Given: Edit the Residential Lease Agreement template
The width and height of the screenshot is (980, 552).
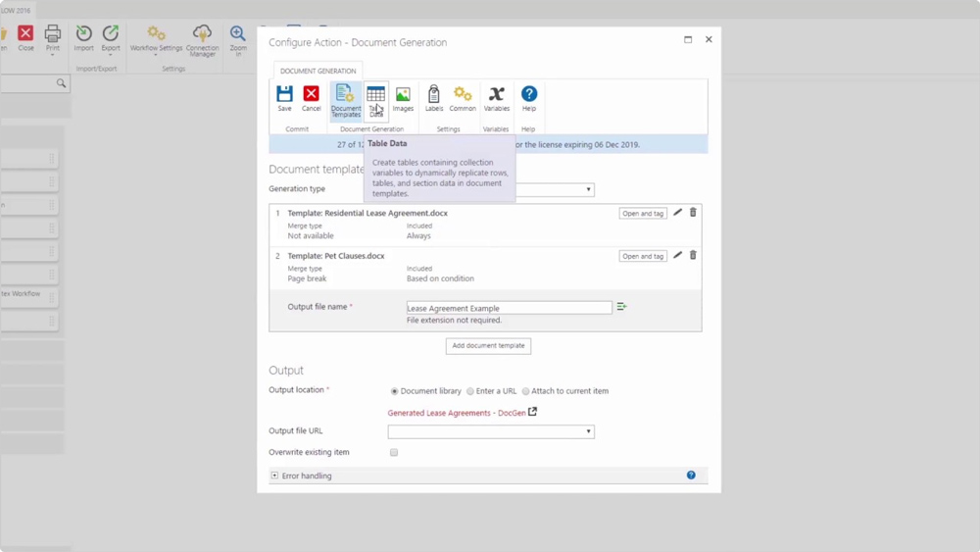Looking at the screenshot, I should click(677, 213).
